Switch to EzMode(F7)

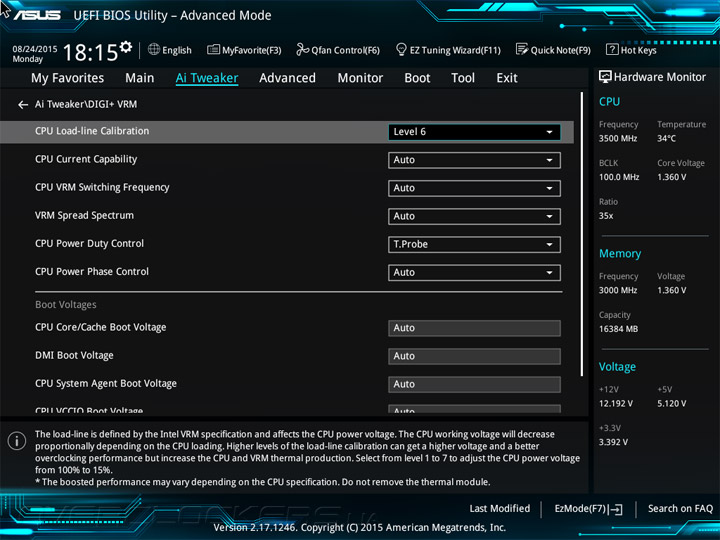[x=581, y=509]
